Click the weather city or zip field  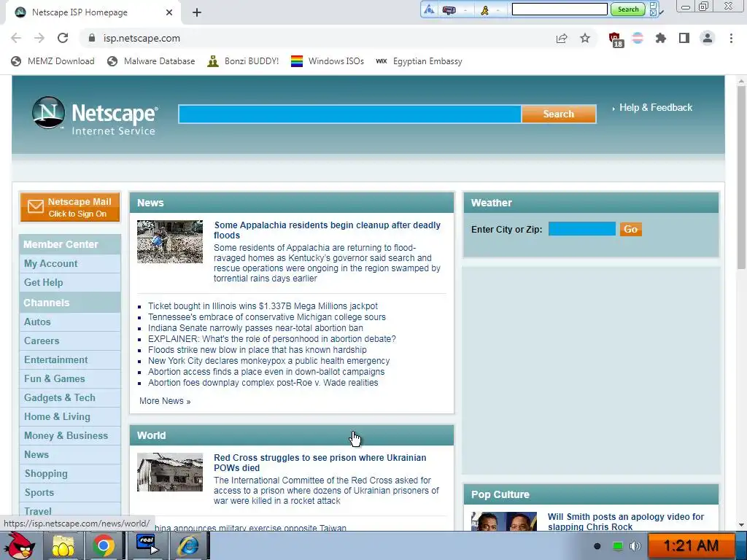coord(581,229)
